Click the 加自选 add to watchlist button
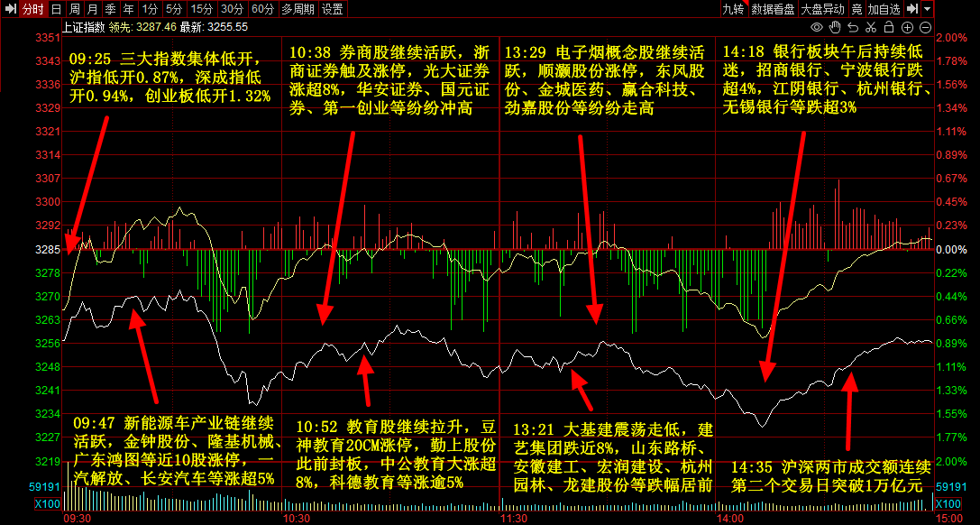This screenshot has width=980, height=525. 884,9
